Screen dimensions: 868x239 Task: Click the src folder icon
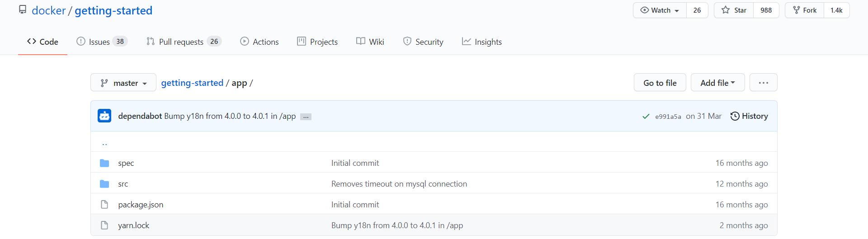click(x=104, y=184)
